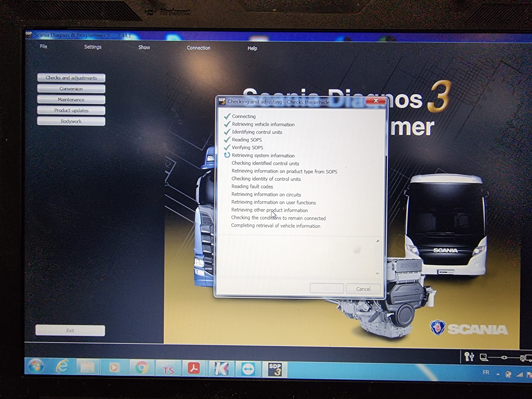Show hidden system tray icons

coord(498,374)
